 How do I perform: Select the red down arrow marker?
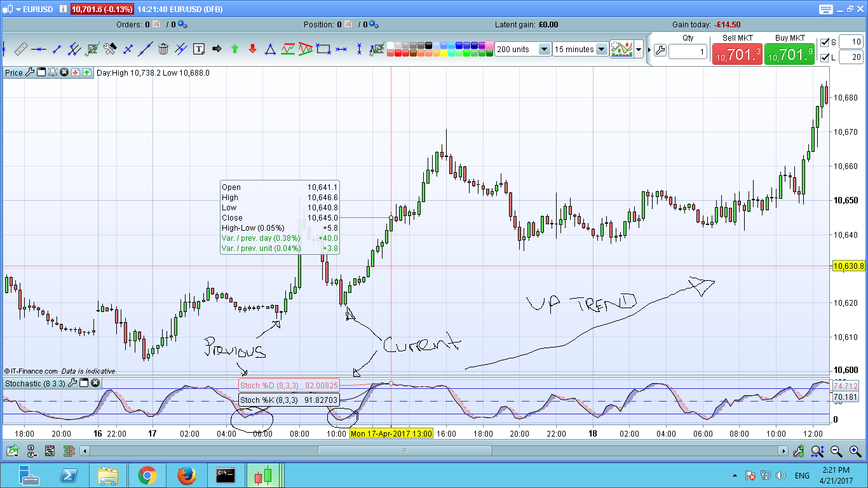[x=252, y=48]
